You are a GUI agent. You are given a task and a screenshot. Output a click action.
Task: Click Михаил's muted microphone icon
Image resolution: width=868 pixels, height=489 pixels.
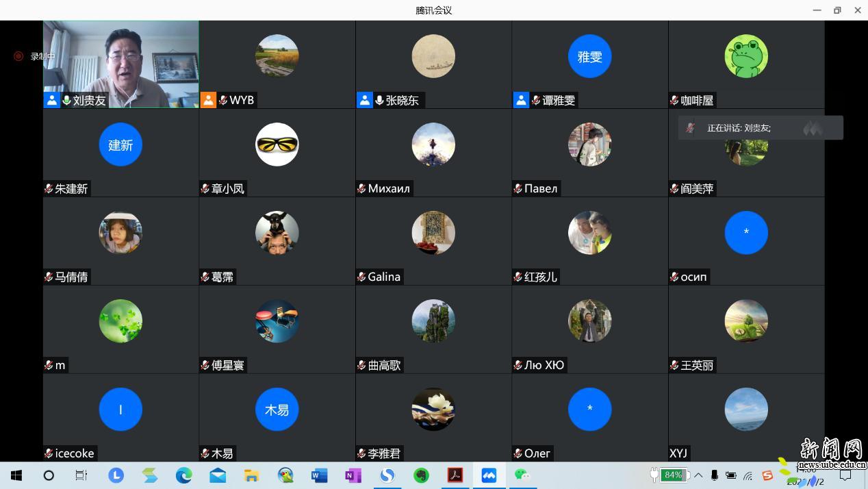(x=361, y=188)
